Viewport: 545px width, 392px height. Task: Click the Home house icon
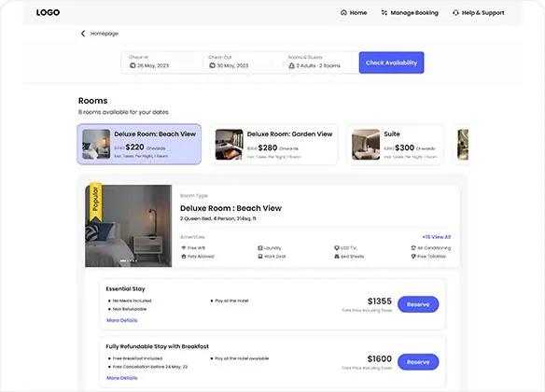343,12
